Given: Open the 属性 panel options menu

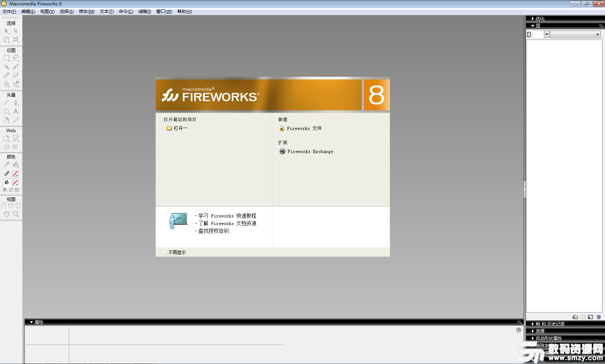Looking at the screenshot, I should [x=520, y=322].
